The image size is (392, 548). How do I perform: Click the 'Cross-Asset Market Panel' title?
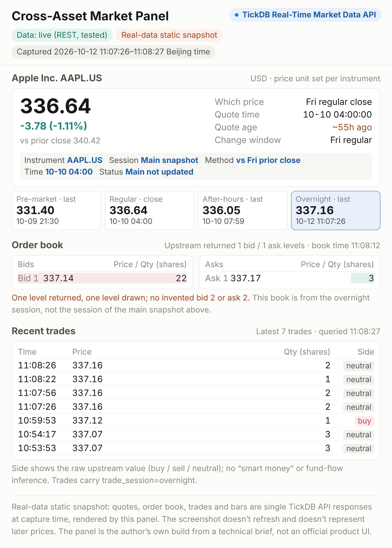[x=90, y=16]
